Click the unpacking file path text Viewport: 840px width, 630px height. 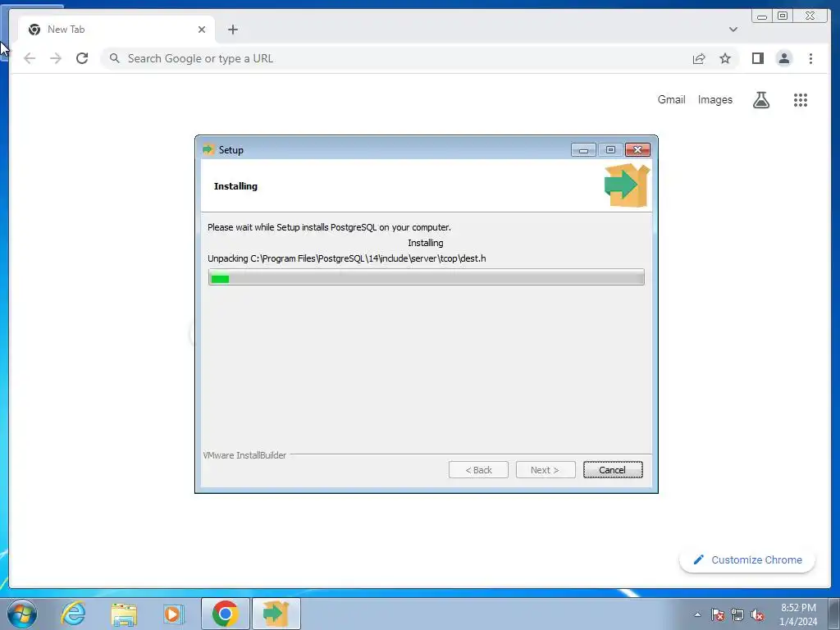347,258
